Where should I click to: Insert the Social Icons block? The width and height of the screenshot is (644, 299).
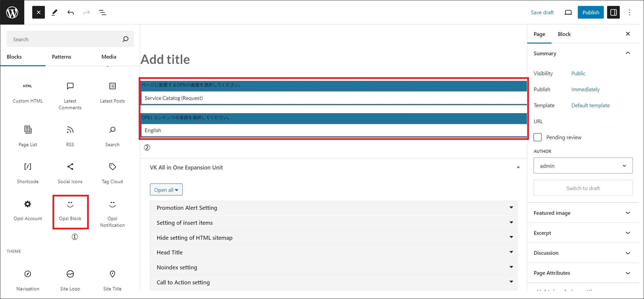click(x=70, y=173)
